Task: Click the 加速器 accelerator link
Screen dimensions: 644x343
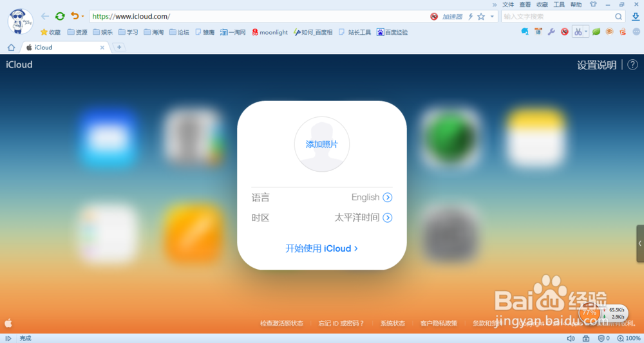Action: 452,17
